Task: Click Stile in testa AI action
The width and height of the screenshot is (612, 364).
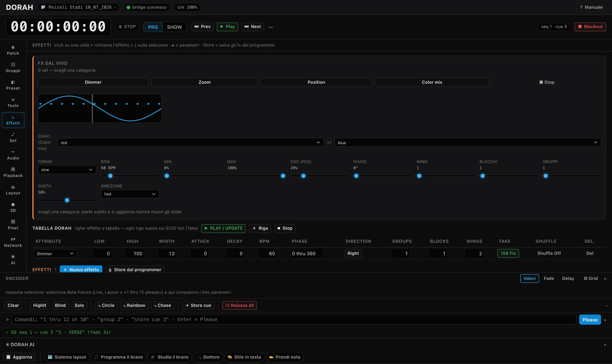Action: (x=244, y=357)
